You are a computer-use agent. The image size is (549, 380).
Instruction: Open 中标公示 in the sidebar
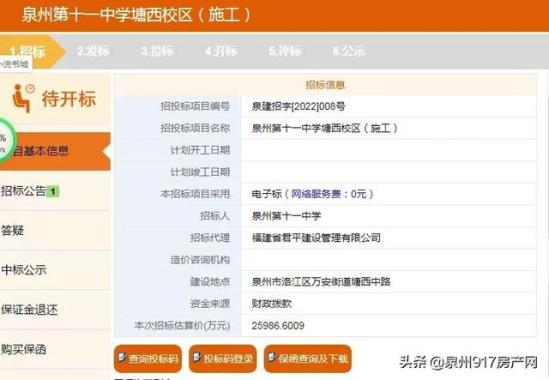(24, 270)
